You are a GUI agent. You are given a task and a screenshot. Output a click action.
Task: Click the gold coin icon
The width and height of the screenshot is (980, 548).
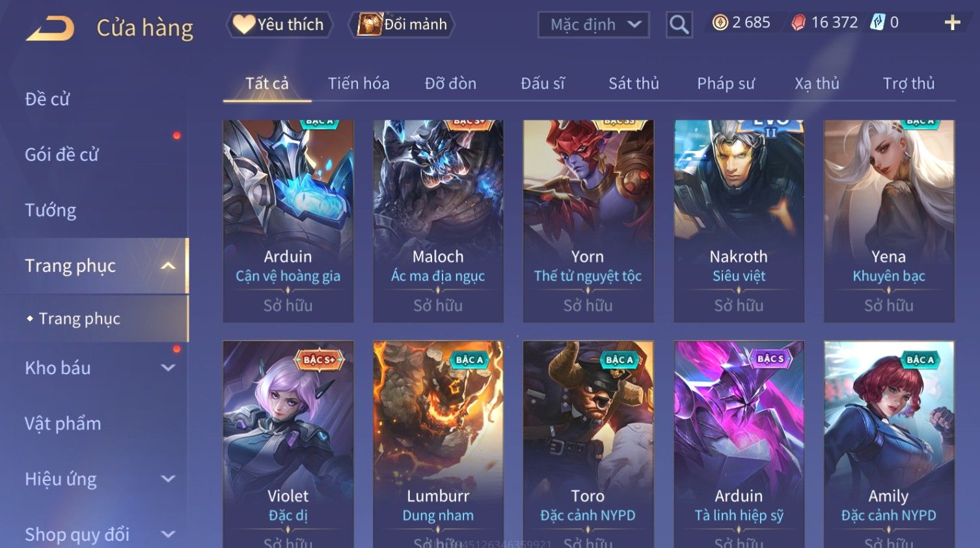tap(720, 23)
